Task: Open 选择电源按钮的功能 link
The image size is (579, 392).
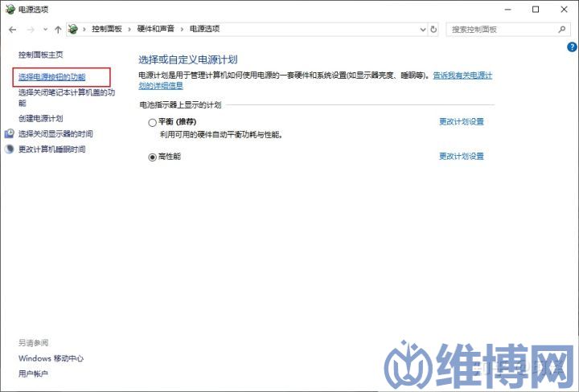Action: [x=52, y=76]
